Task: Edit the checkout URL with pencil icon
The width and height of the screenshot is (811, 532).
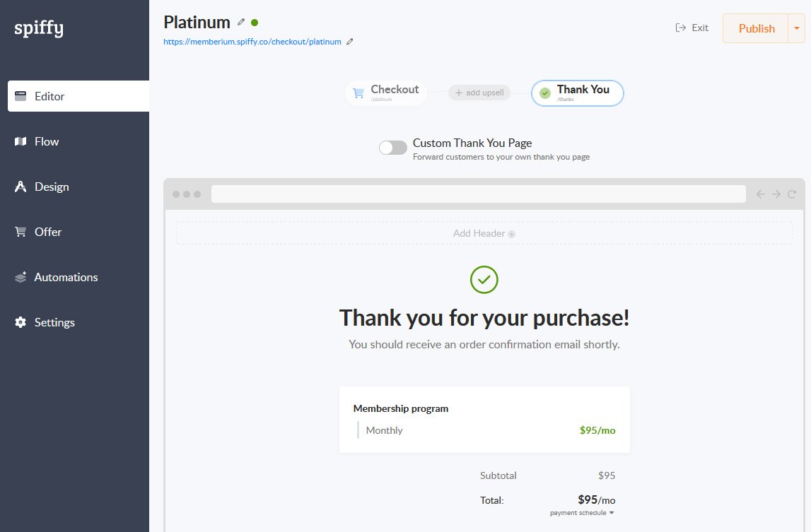Action: [x=349, y=42]
